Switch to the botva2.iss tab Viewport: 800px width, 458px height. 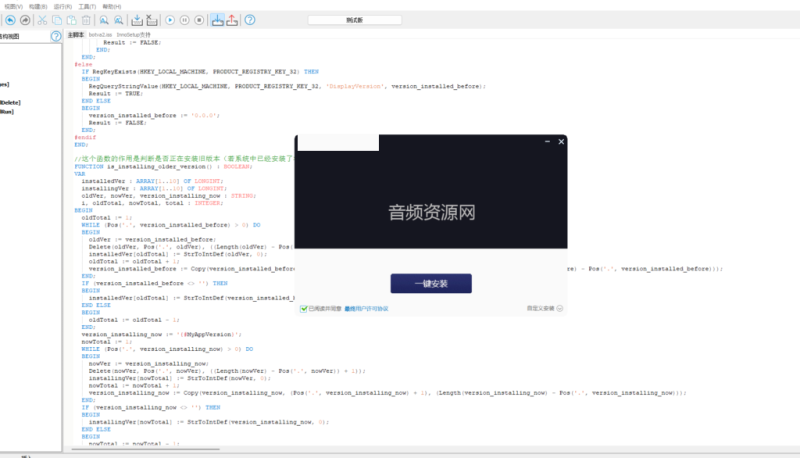[x=100, y=35]
